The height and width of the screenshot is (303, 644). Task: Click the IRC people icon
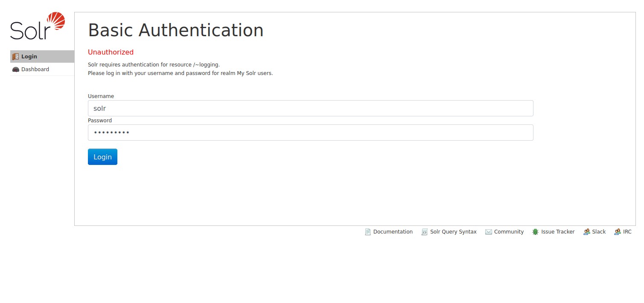[618, 232]
